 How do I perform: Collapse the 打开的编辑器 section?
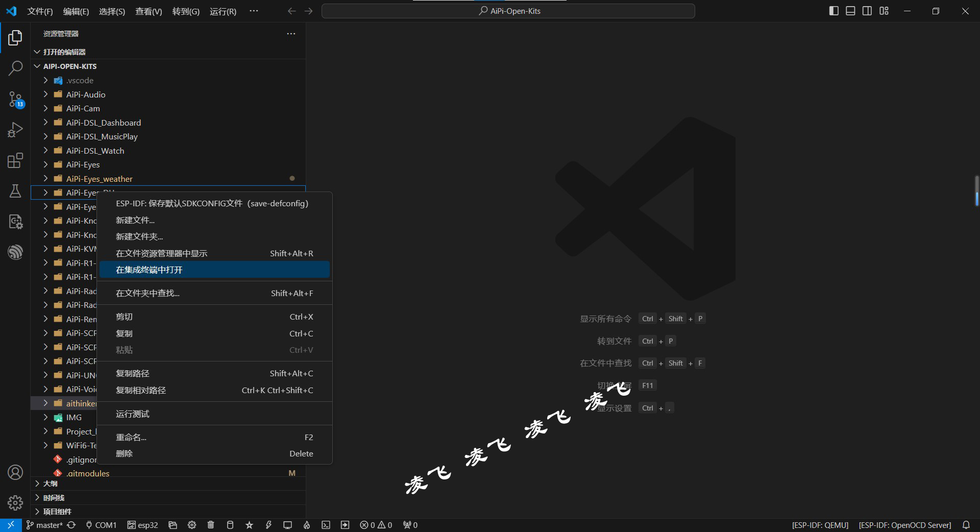168,52
